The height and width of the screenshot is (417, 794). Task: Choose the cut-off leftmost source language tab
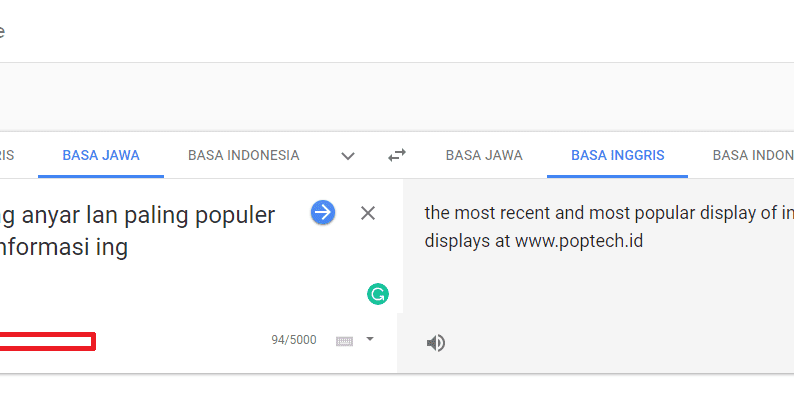point(7,155)
